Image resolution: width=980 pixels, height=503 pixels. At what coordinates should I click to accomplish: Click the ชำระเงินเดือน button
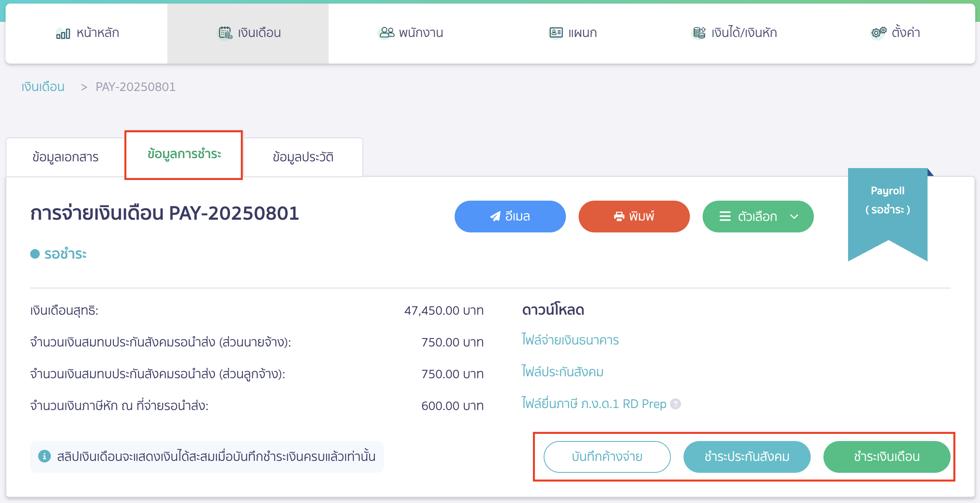887,457
